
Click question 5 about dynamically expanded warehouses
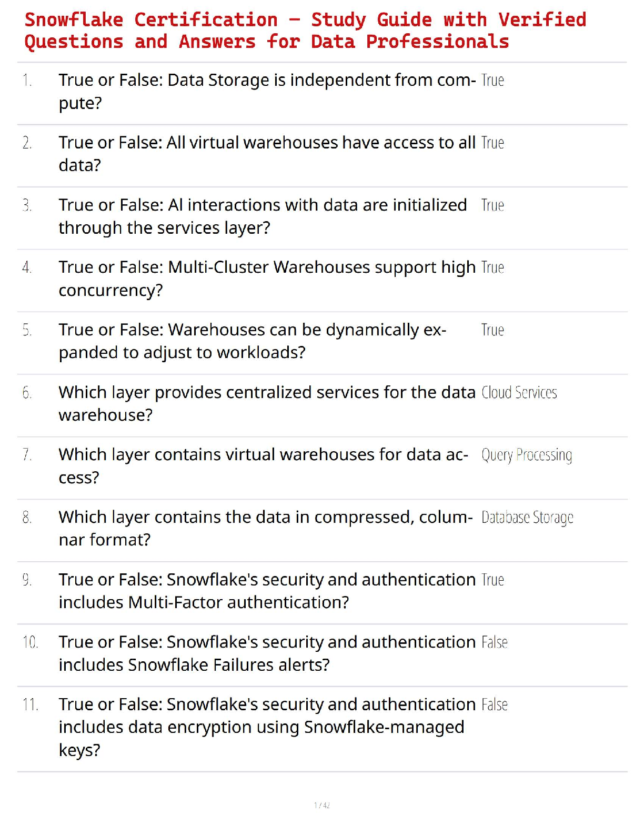coord(253,341)
